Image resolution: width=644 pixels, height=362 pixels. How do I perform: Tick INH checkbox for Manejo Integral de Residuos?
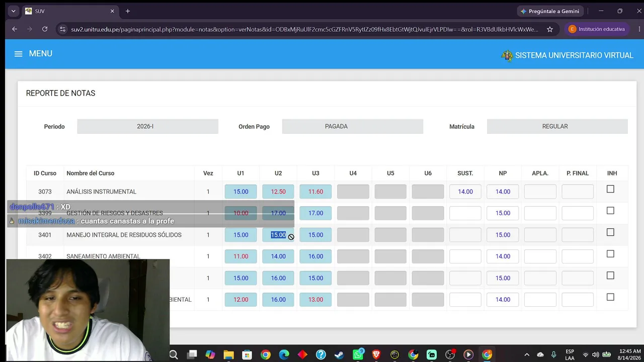point(610,232)
